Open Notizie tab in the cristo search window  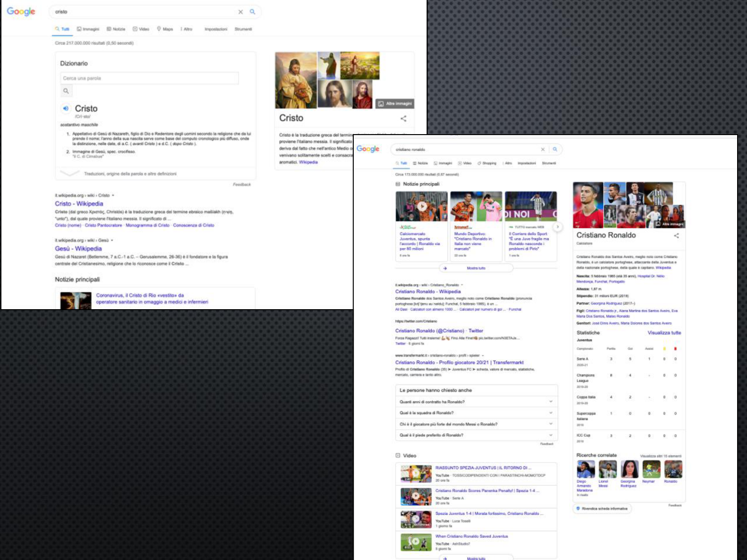116,29
